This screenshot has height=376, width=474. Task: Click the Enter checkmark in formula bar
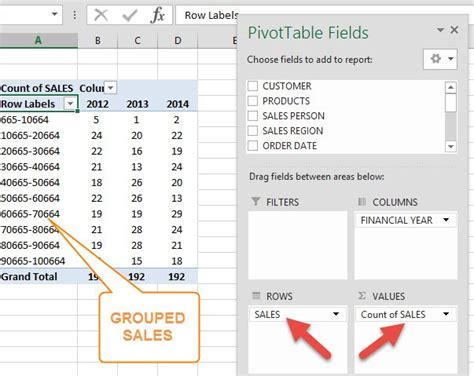coord(130,15)
